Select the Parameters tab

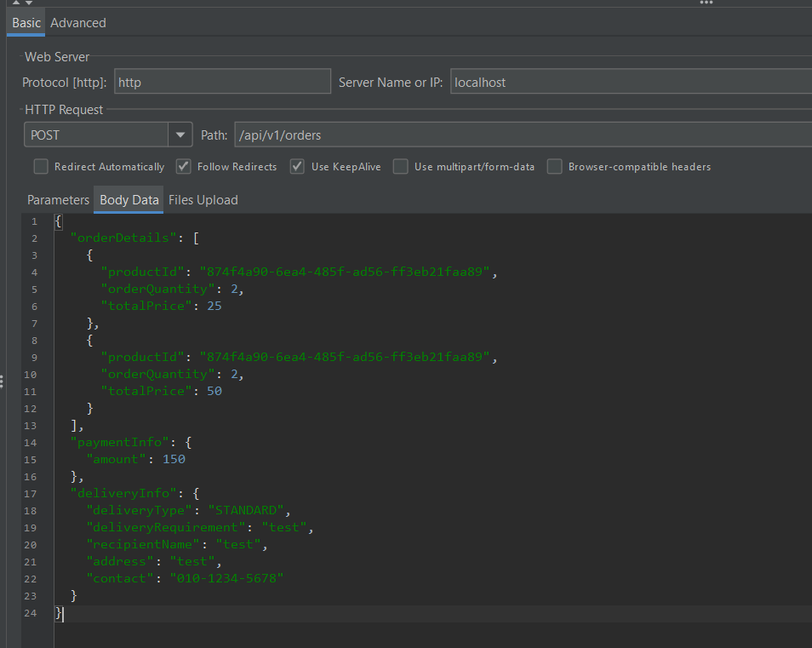pos(58,200)
